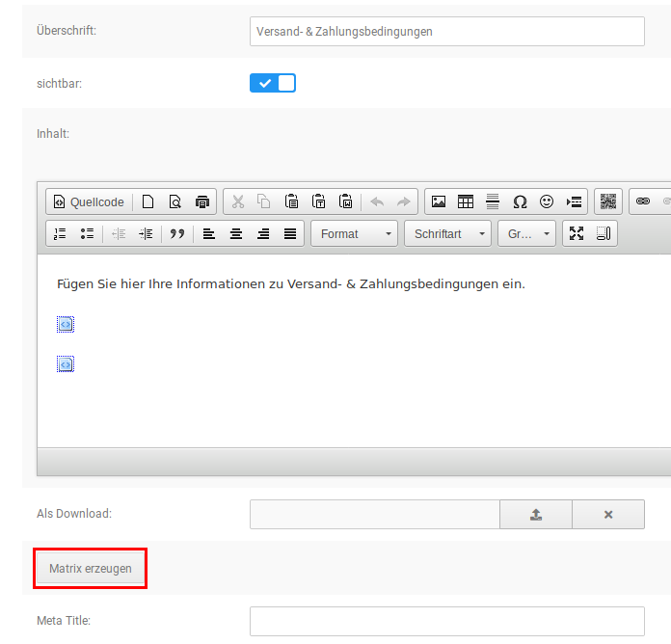Insert numbered list

pos(60,233)
